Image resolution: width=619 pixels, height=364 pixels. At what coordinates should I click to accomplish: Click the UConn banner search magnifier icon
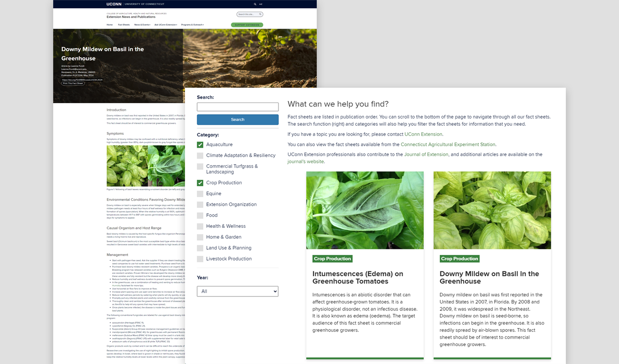click(x=255, y=4)
